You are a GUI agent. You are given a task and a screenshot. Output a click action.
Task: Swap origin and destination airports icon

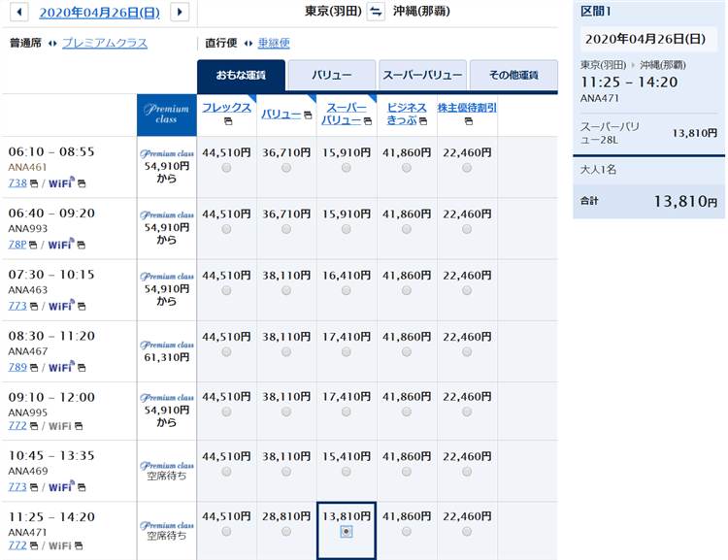(x=376, y=12)
